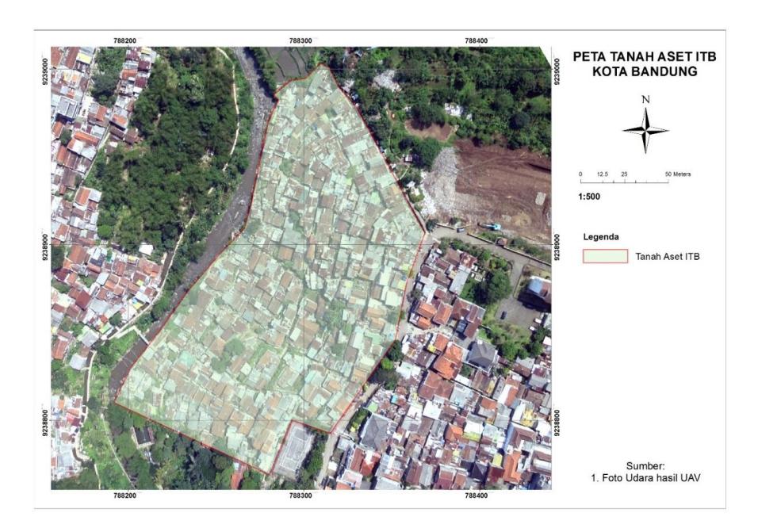Click easting label 788300 on the bottom edge
This screenshot has height=532, width=758.
click(x=301, y=496)
